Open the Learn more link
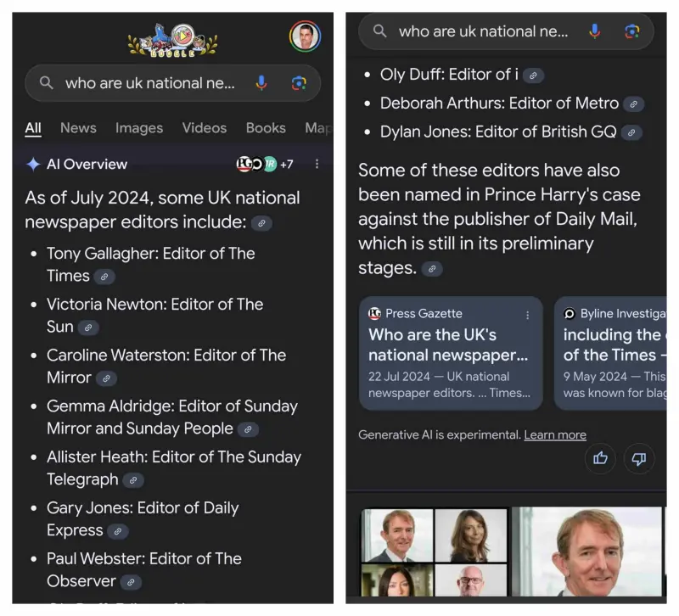This screenshot has width=679, height=616. pyautogui.click(x=555, y=434)
